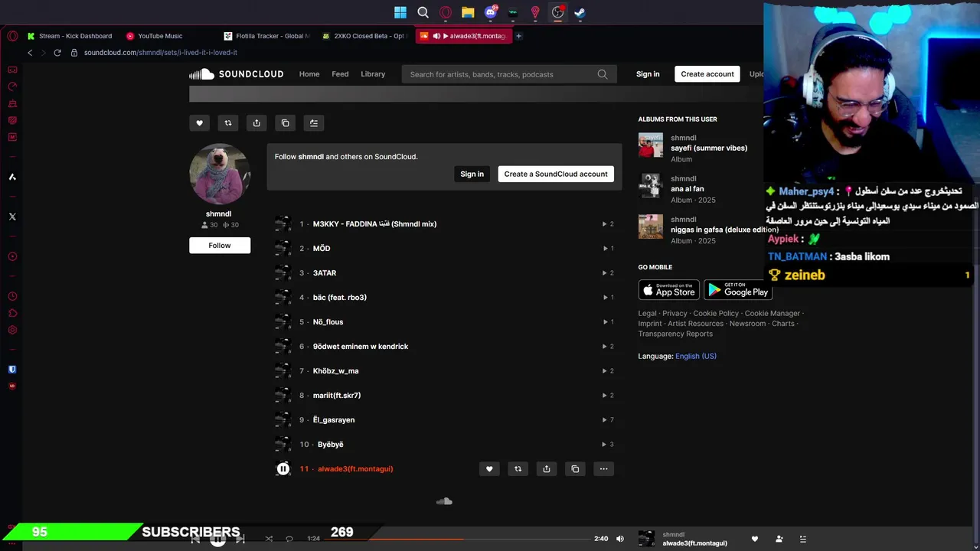Open the Home tab in SoundCloud

[309, 74]
